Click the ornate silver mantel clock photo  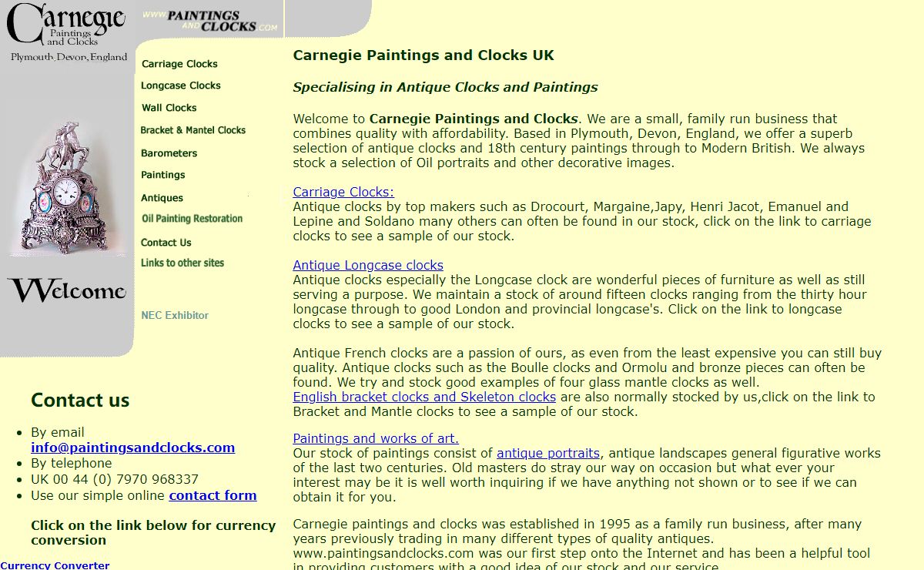click(66, 189)
